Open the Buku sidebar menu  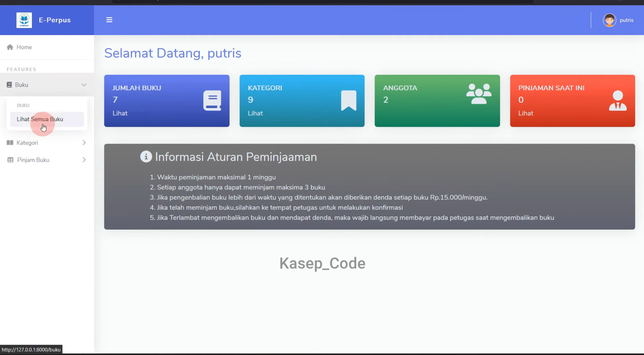click(47, 85)
